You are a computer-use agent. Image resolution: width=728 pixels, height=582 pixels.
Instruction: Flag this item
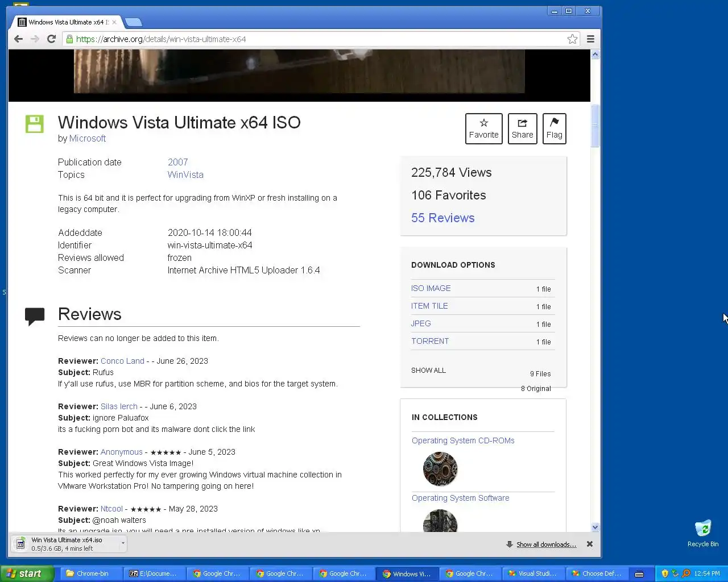click(x=554, y=128)
